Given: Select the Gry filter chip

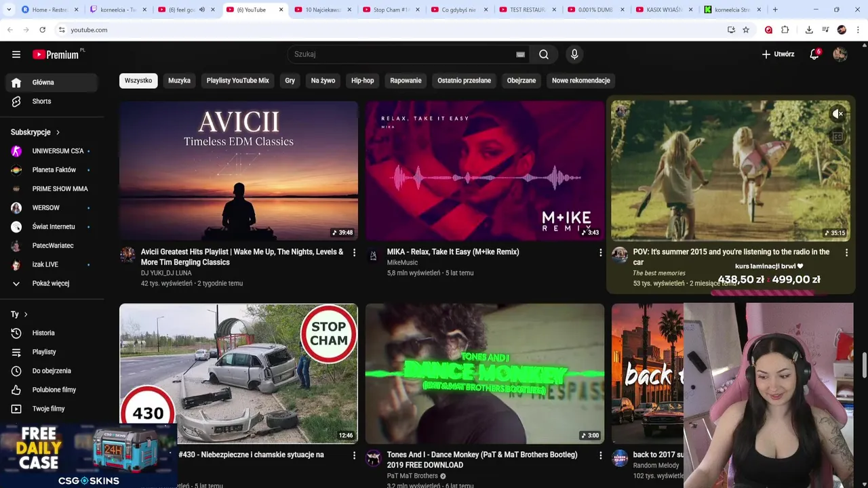Looking at the screenshot, I should click(290, 80).
